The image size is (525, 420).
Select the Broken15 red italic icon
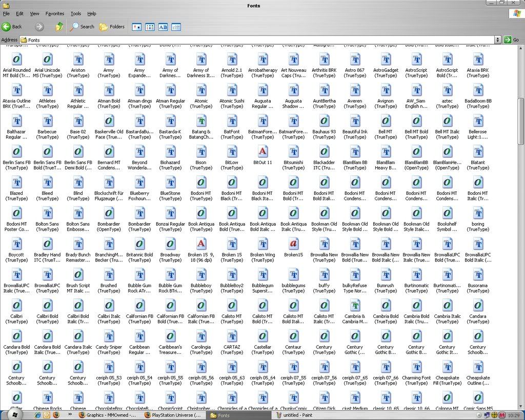point(293,244)
